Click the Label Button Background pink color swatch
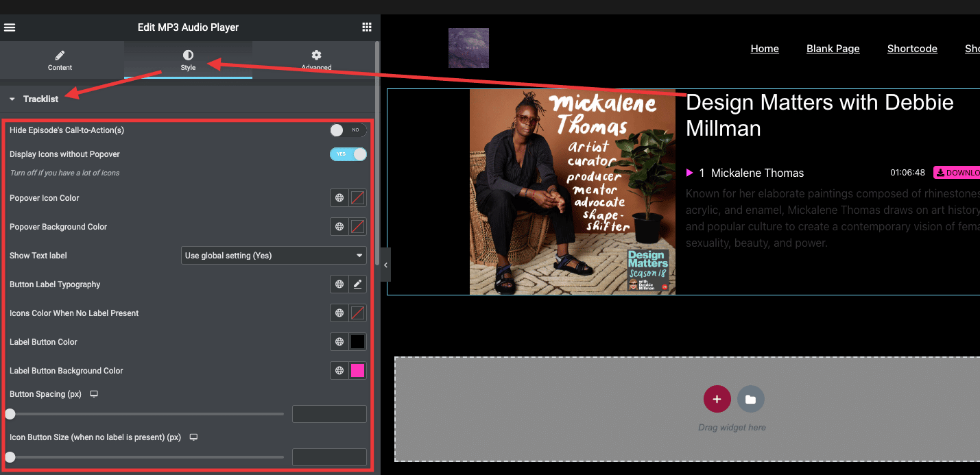980x475 pixels. 357,370
